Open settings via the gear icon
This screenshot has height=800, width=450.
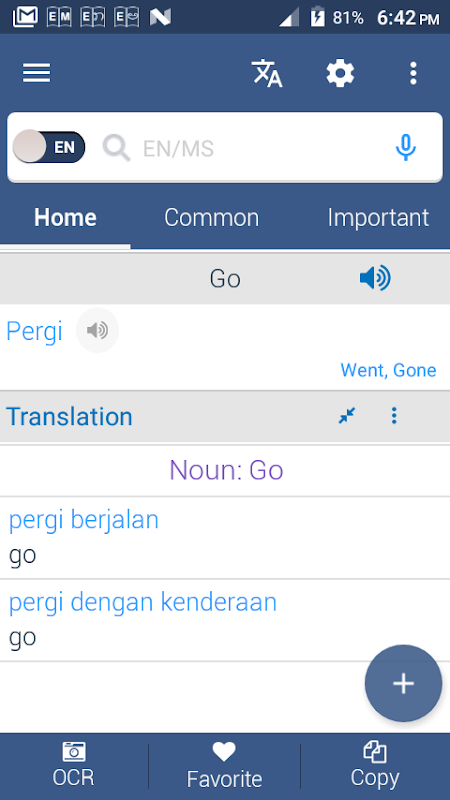(x=340, y=73)
